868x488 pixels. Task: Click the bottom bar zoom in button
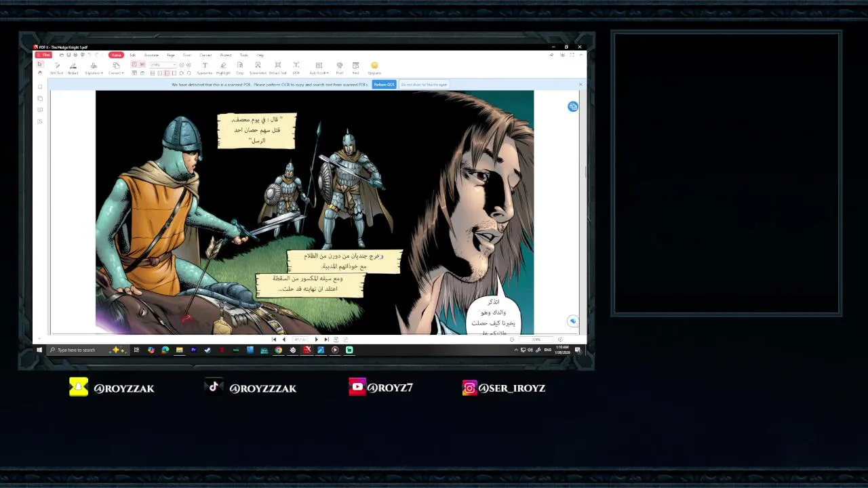[560, 340]
